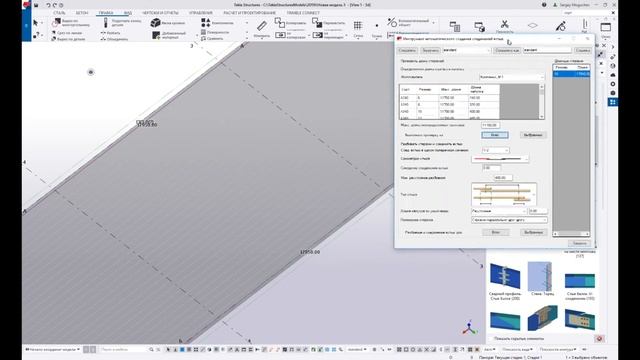The height and width of the screenshot is (360, 640).
Task: Open the splice symmetry dropdown
Action: tap(500, 158)
